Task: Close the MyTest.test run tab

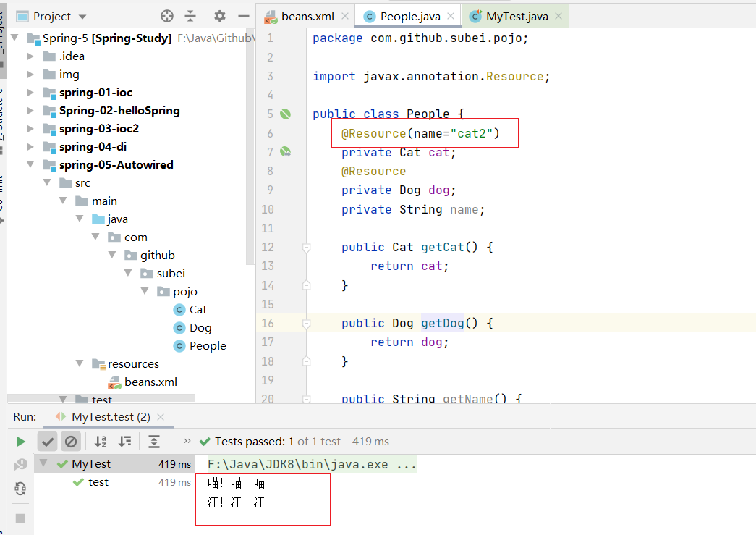Action: tap(161, 417)
